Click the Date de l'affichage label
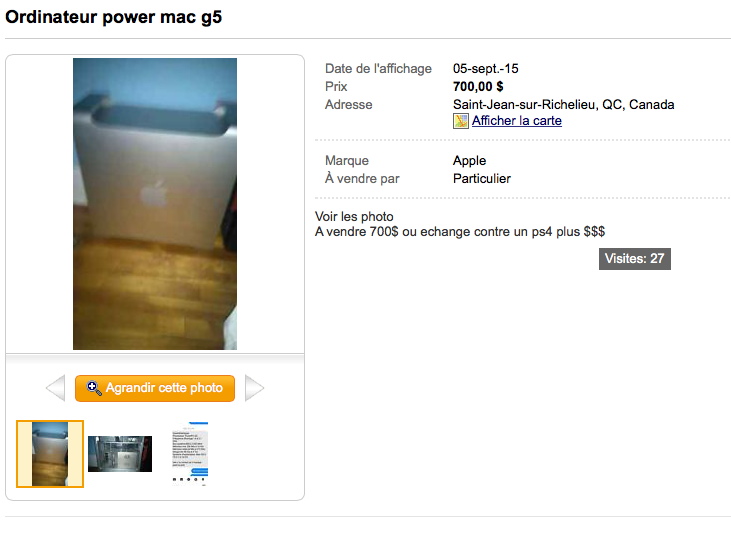731x543 pixels. click(378, 69)
